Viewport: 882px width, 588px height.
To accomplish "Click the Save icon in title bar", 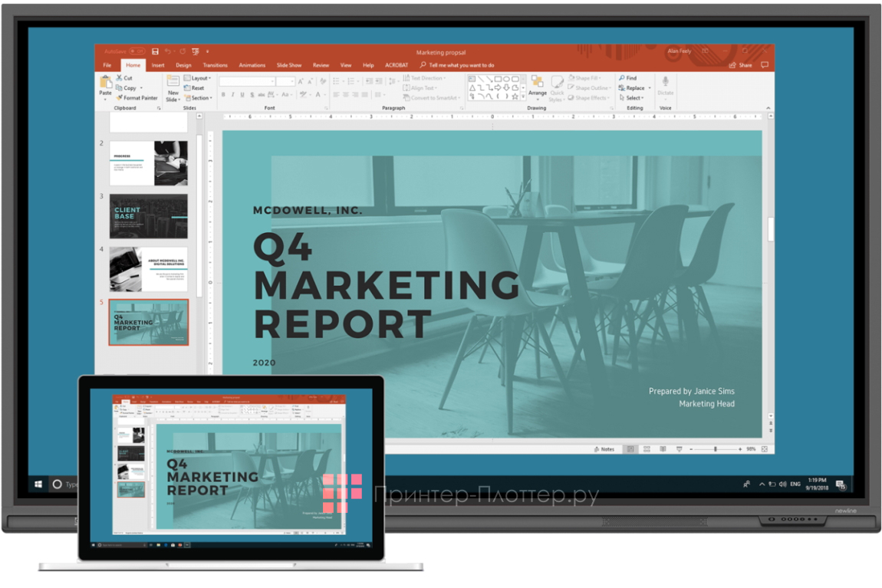I will (155, 51).
